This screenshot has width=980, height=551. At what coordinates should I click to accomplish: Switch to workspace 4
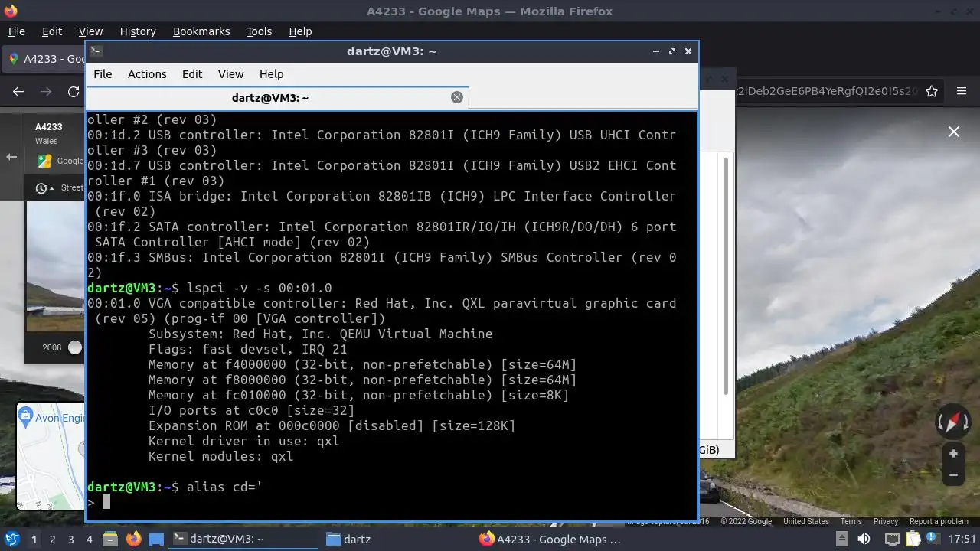pyautogui.click(x=90, y=540)
